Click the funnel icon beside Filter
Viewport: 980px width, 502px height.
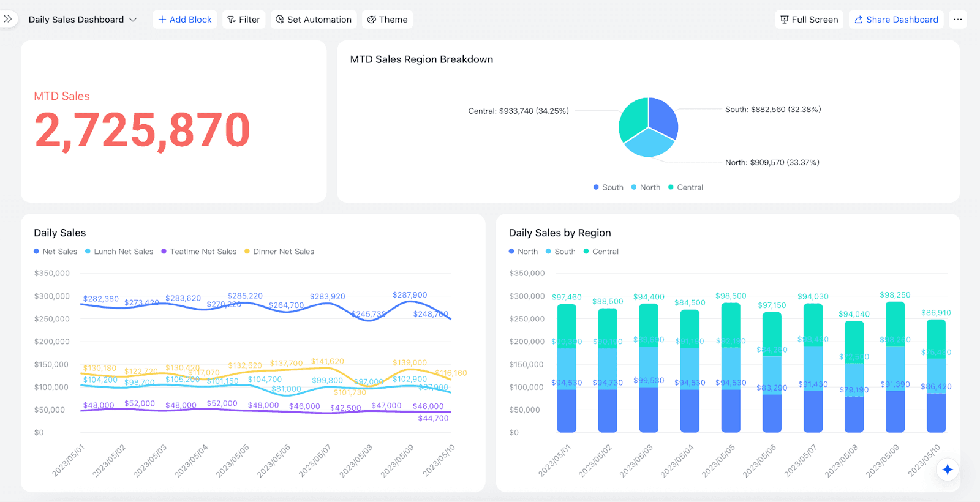click(232, 20)
